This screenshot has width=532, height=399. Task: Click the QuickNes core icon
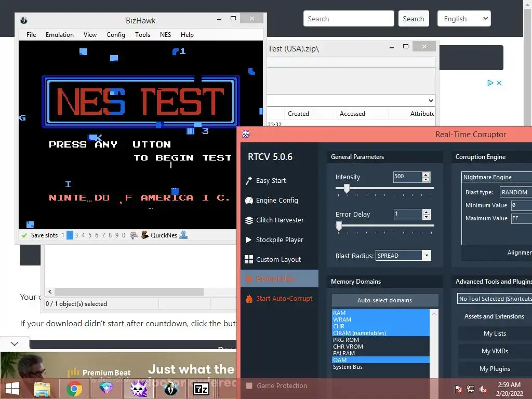point(145,235)
